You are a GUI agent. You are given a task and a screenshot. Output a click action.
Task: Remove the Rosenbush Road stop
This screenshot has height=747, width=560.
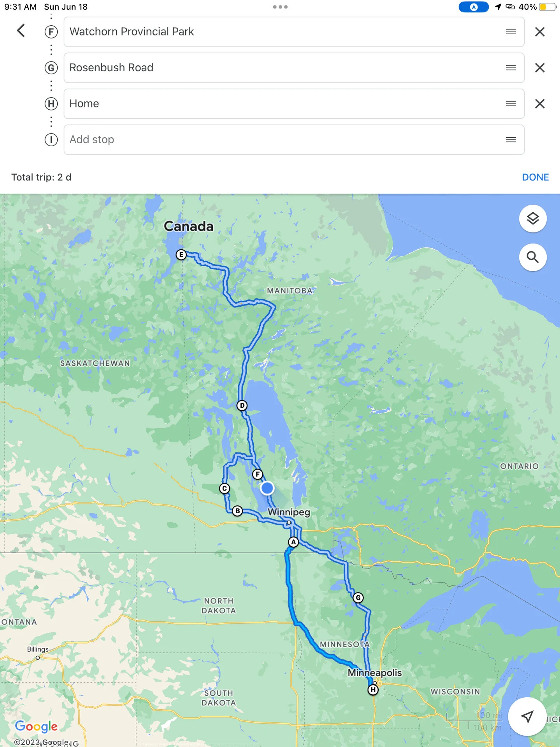point(540,68)
